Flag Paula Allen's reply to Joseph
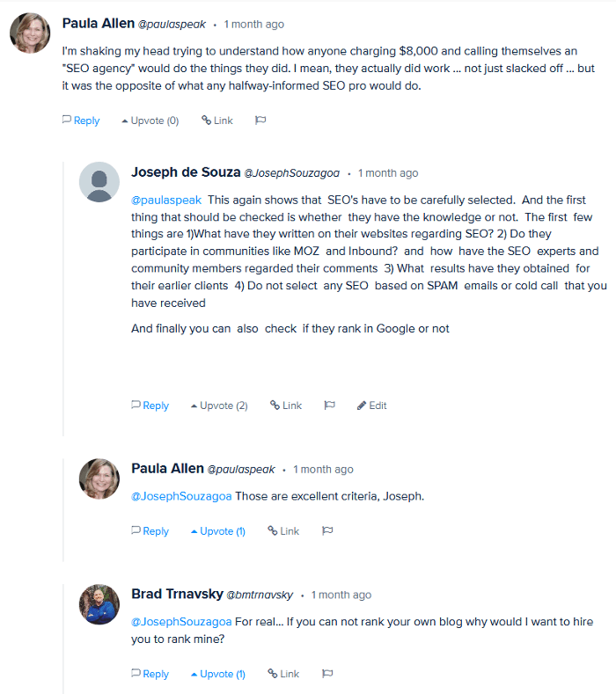 327,531
